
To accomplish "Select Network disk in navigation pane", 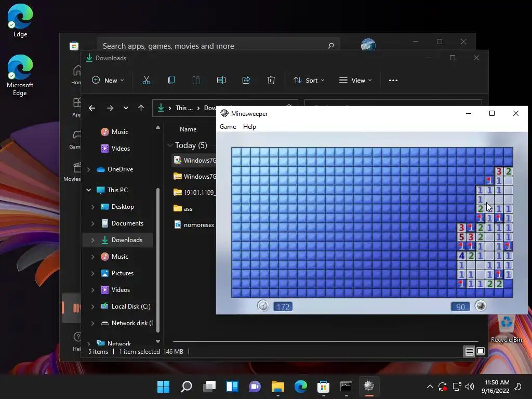I will 127,323.
